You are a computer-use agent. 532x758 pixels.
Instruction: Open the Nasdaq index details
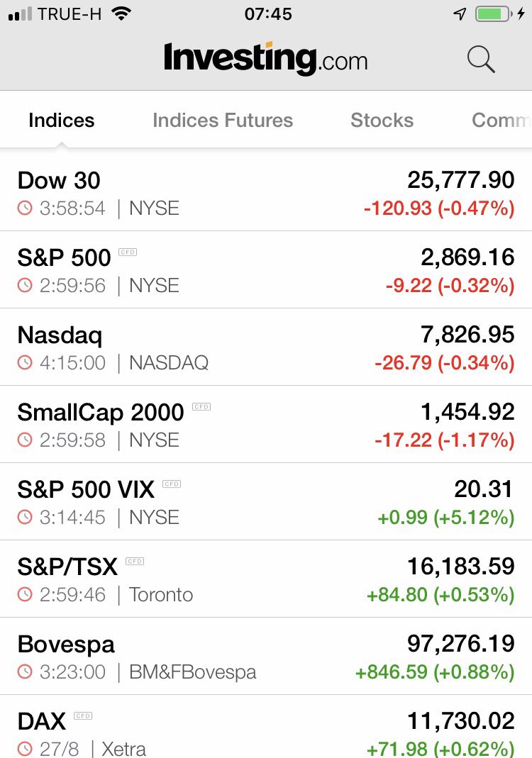(266, 347)
